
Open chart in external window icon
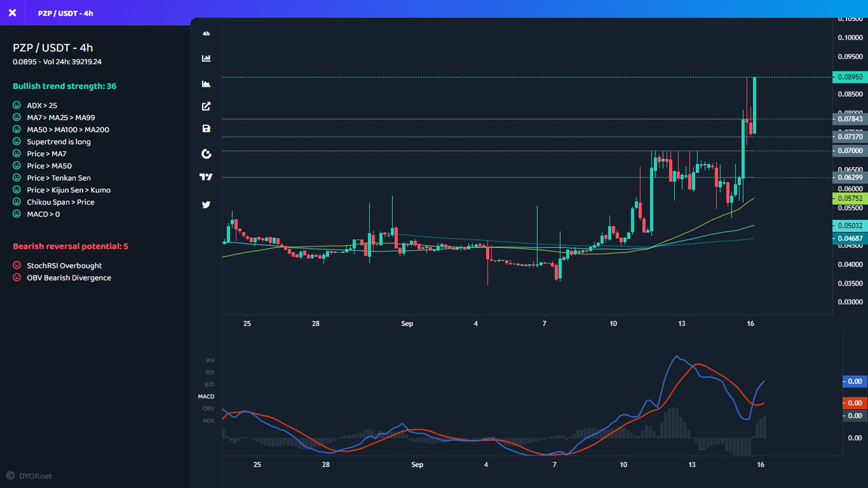[206, 106]
